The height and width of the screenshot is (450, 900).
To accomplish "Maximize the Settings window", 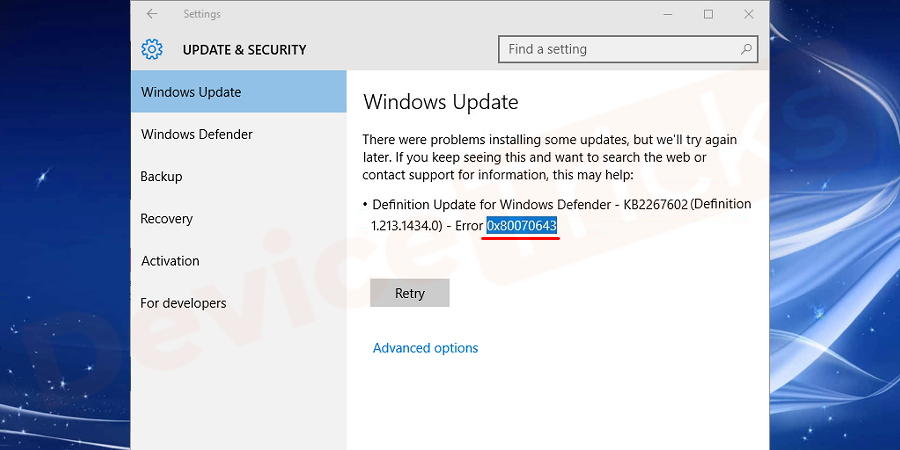I will tap(708, 14).
